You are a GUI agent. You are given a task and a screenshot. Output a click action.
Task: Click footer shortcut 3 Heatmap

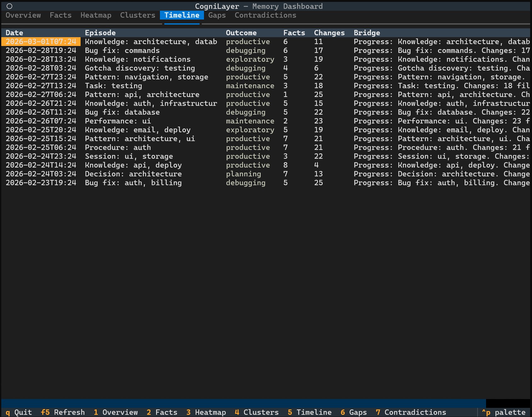[x=206, y=412]
